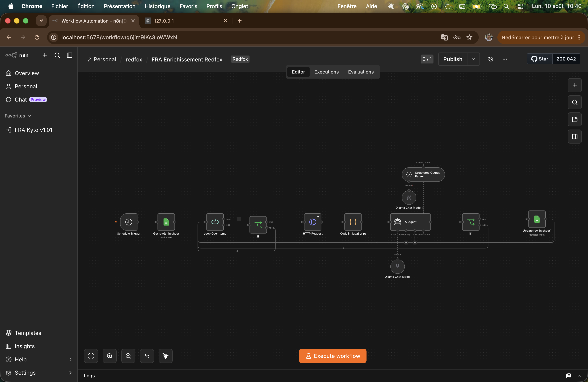This screenshot has width=588, height=382.
Task: Click Execute workflow
Action: pos(332,356)
